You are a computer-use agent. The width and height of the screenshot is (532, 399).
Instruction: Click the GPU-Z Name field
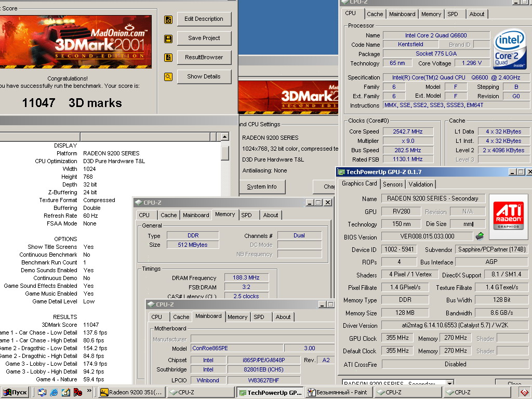pyautogui.click(x=433, y=198)
